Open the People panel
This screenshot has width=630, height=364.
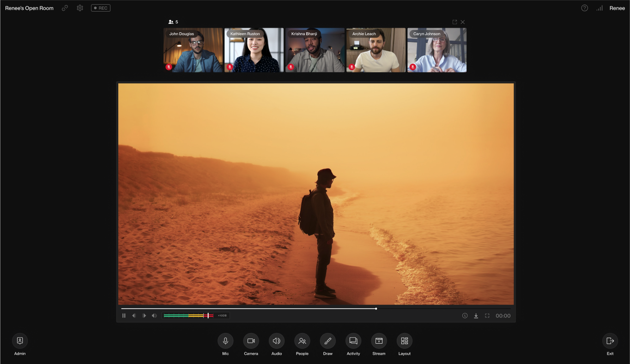302,341
